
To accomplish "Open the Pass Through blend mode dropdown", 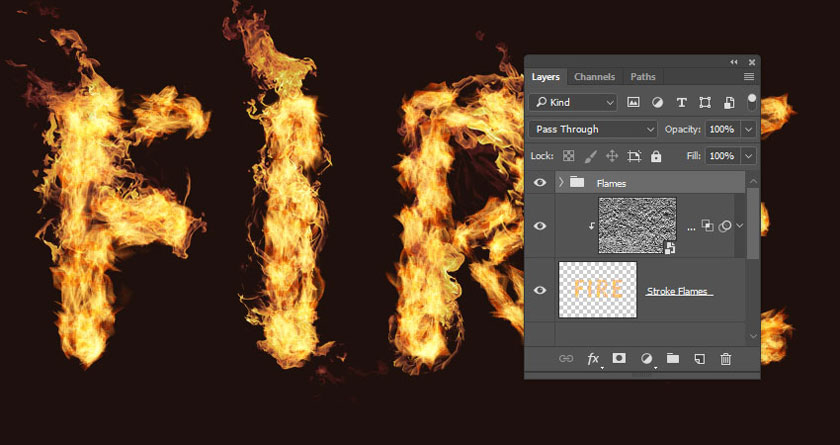I will click(592, 129).
